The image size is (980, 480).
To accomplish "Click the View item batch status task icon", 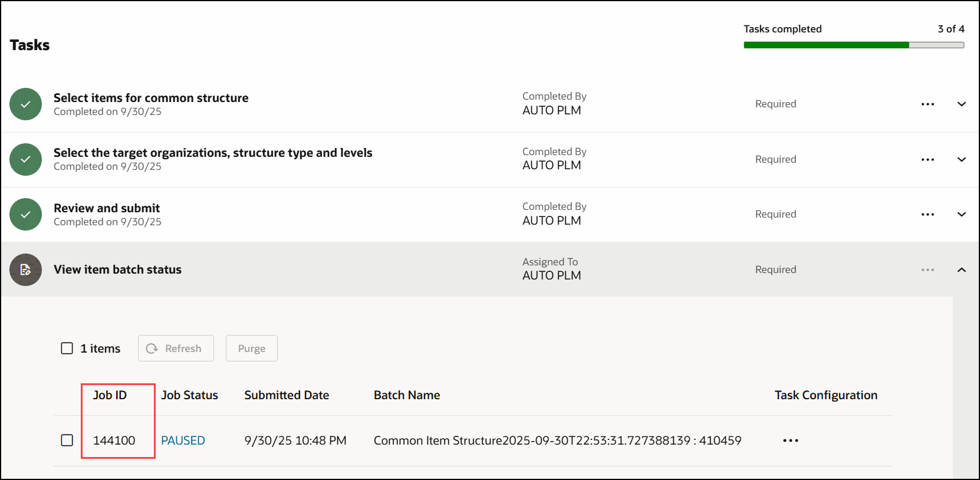I will (x=25, y=269).
